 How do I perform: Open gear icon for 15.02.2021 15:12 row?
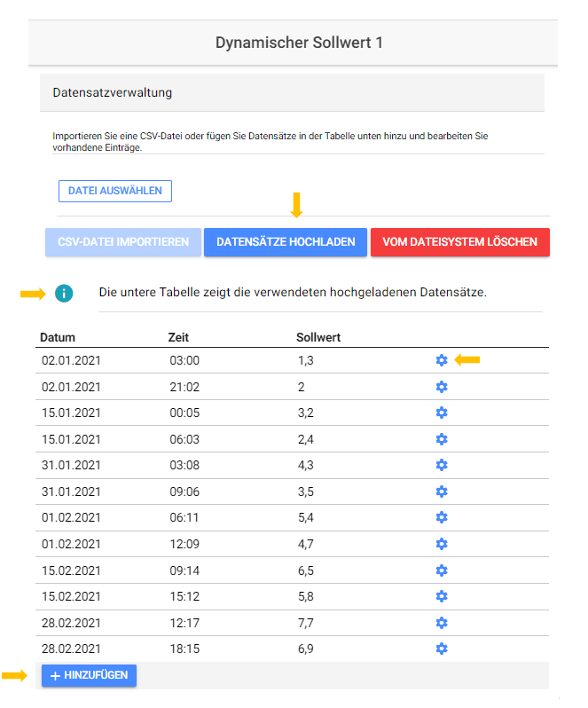click(442, 596)
